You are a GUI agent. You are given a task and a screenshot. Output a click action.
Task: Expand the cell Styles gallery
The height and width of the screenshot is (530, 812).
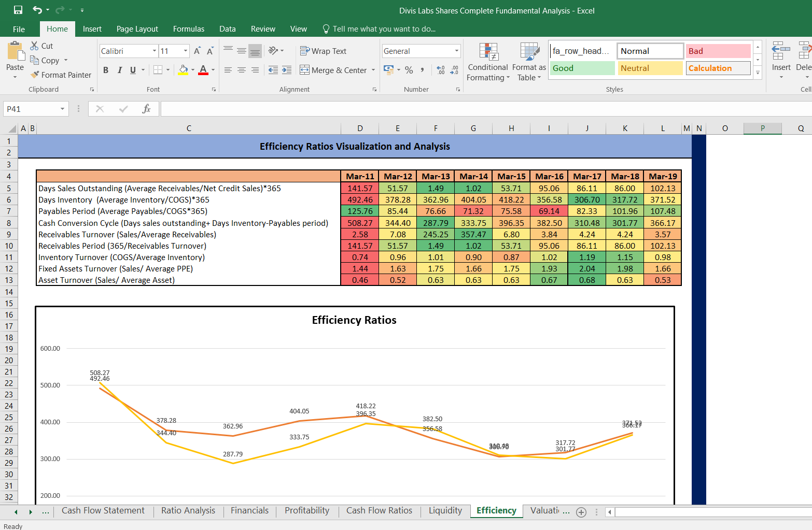tap(758, 73)
